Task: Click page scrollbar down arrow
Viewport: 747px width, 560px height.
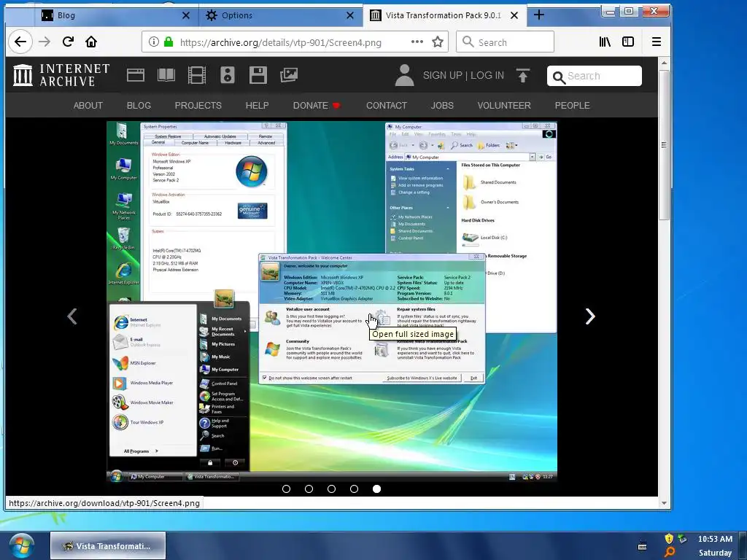Action: [664, 503]
